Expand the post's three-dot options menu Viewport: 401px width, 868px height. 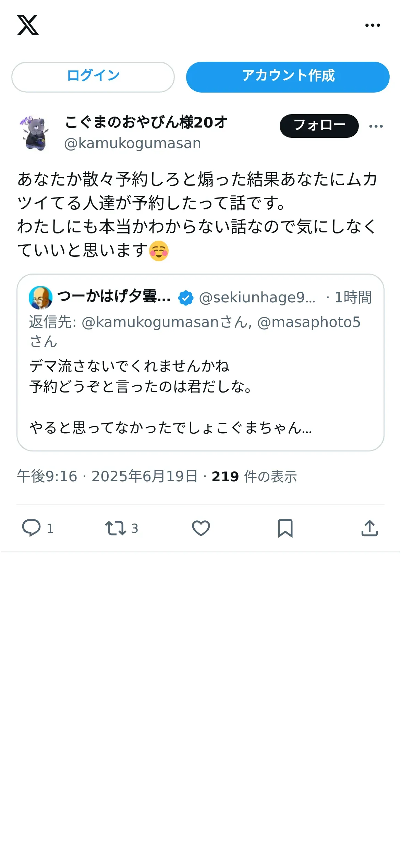tap(376, 126)
